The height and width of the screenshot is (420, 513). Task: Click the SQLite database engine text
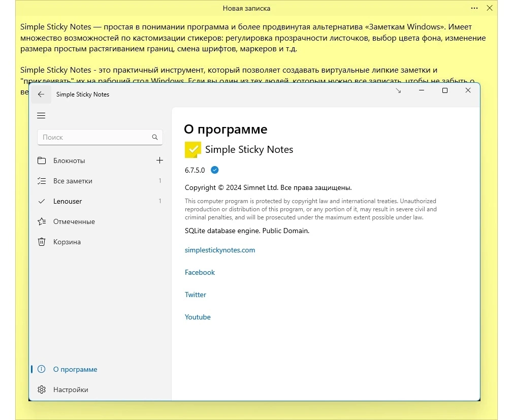tap(247, 231)
